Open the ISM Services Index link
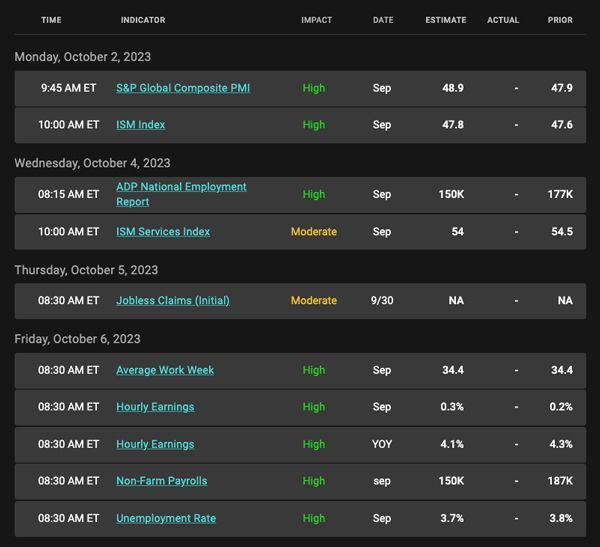This screenshot has width=600, height=547. [x=163, y=232]
